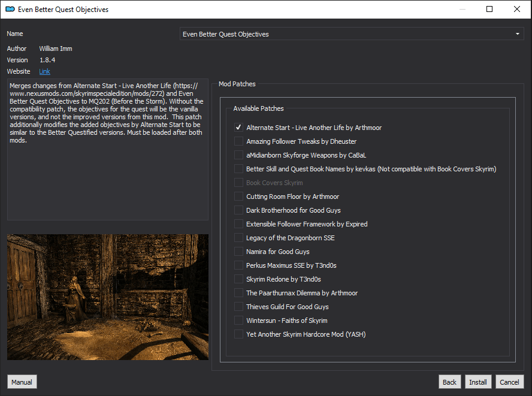Click the Available Patches group label
The width and height of the screenshot is (532, 396).
point(258,108)
